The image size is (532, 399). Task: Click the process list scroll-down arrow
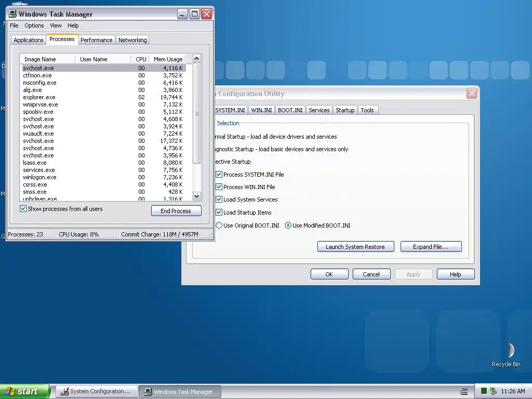(196, 196)
